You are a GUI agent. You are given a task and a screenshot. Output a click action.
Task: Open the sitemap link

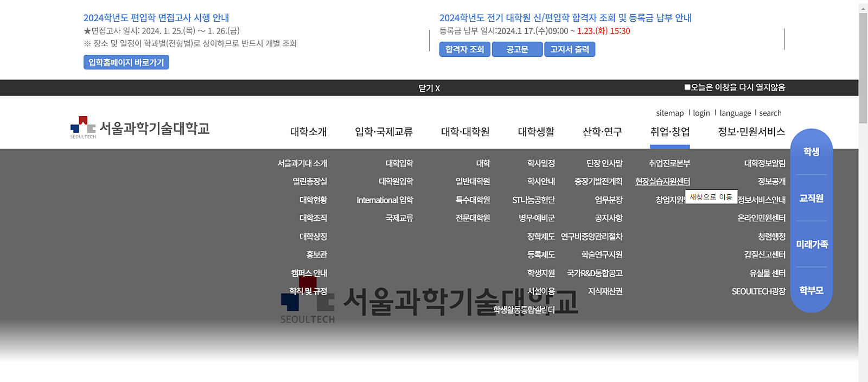[x=670, y=113]
